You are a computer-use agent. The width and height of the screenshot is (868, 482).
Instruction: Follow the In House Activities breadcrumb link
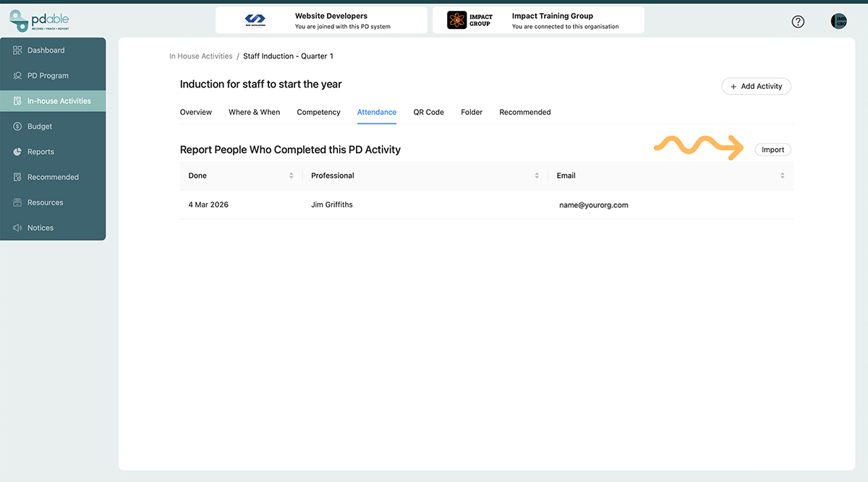[201, 56]
